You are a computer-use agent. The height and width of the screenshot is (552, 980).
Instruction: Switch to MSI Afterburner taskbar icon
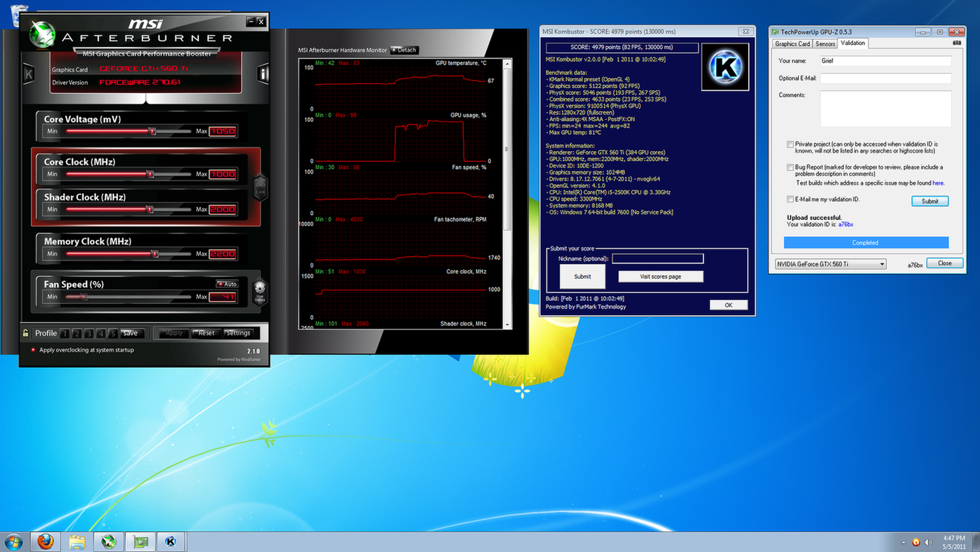point(108,542)
